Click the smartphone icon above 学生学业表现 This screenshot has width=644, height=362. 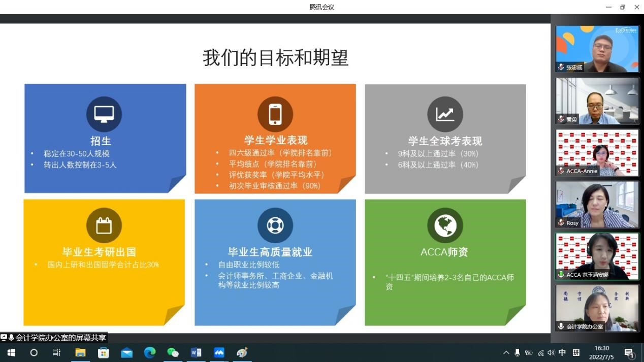click(x=275, y=114)
